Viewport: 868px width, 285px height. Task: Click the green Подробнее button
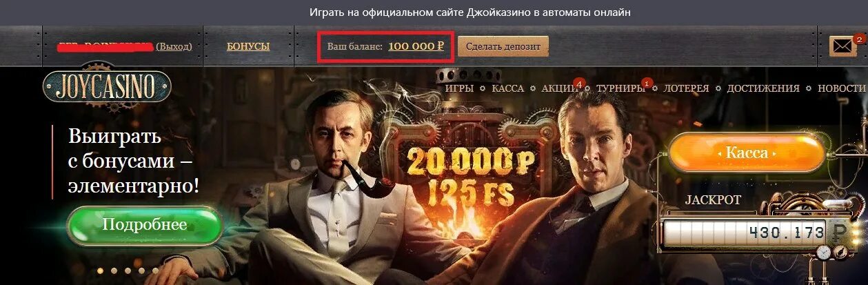pyautogui.click(x=145, y=226)
